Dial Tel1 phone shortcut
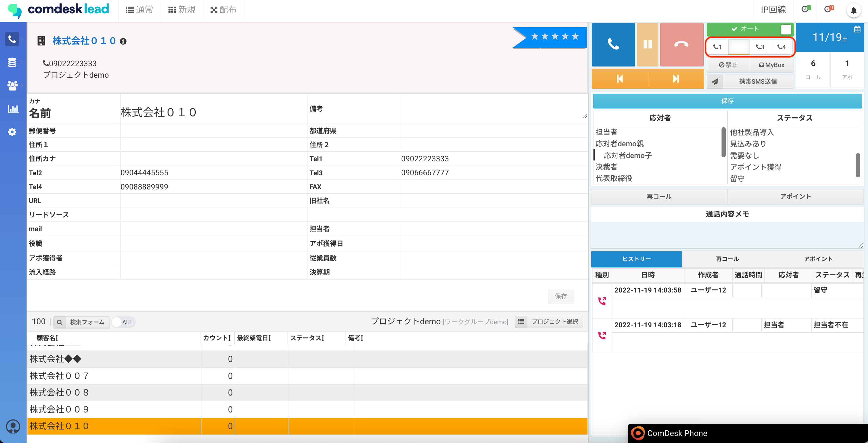This screenshot has height=443, width=868. tap(717, 47)
